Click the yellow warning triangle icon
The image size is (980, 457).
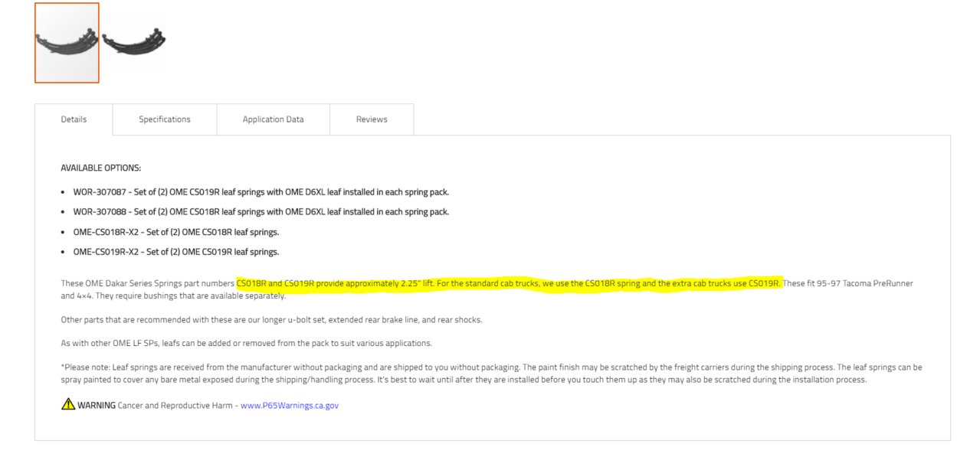(x=68, y=404)
